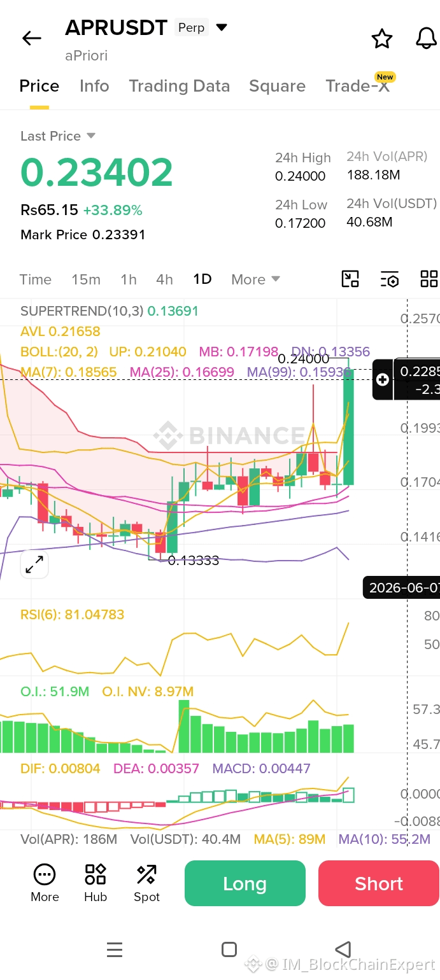Image resolution: width=440 pixels, height=980 pixels.
Task: Open chart indicator settings icon
Action: point(389,279)
